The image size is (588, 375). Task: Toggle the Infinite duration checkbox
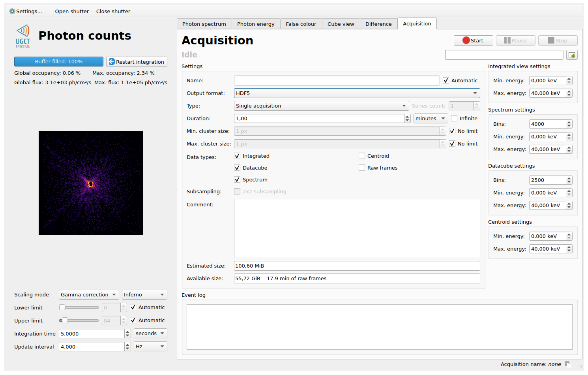454,118
